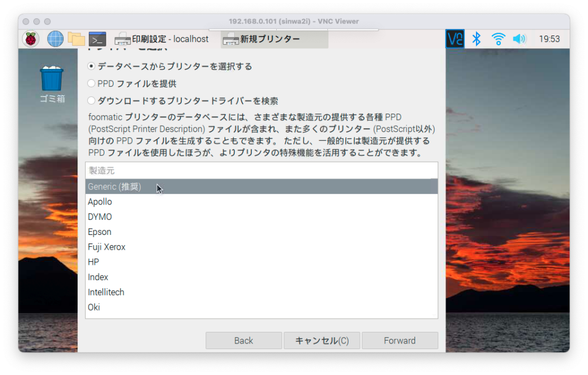Click the volume speaker icon

tap(519, 39)
